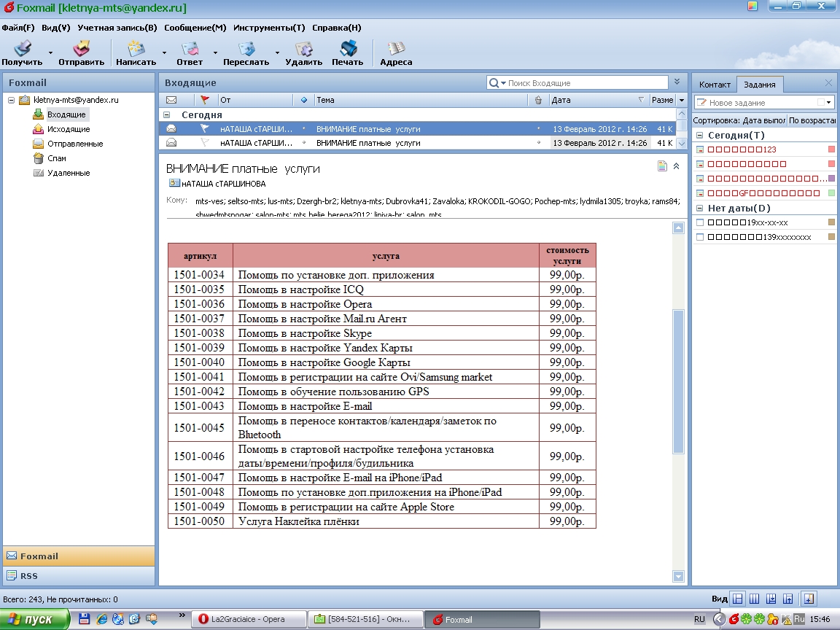This screenshot has width=840, height=630.
Task: Toggle checkbox of task ending with ellipsis
Action: point(700,179)
